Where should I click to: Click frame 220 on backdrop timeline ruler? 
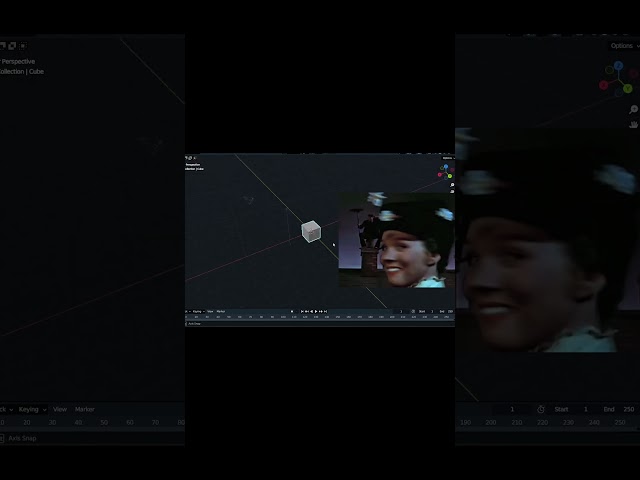tap(542, 422)
